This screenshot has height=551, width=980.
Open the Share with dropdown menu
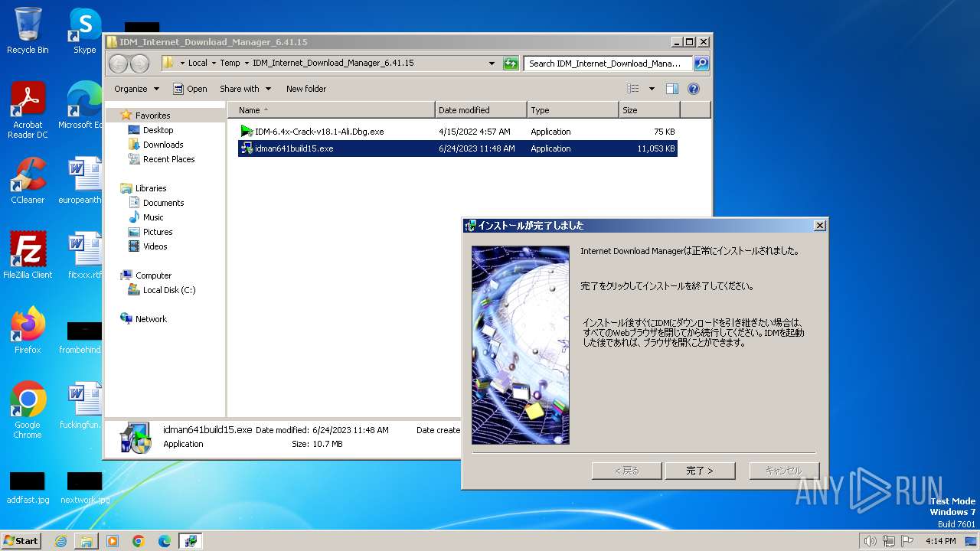(x=245, y=89)
